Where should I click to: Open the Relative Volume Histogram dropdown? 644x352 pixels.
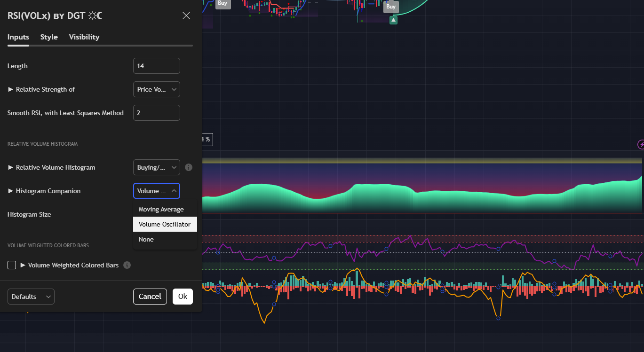pos(156,167)
